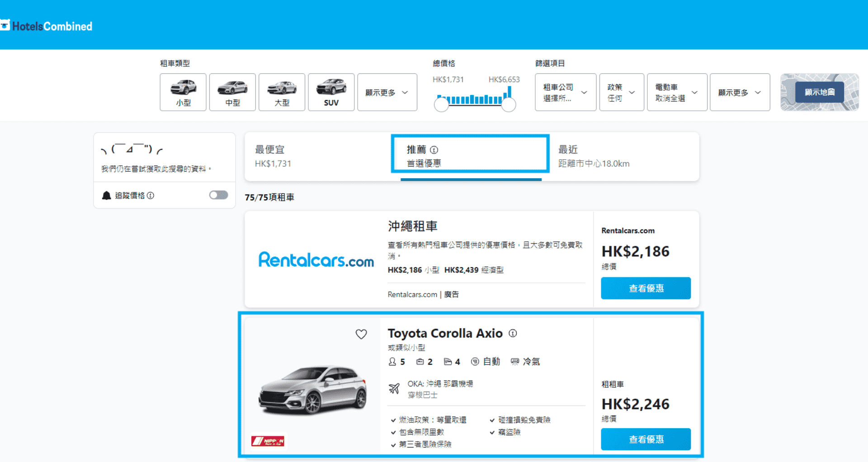Click the HK$1,731 minimum price label
This screenshot has height=462, width=868.
point(448,80)
